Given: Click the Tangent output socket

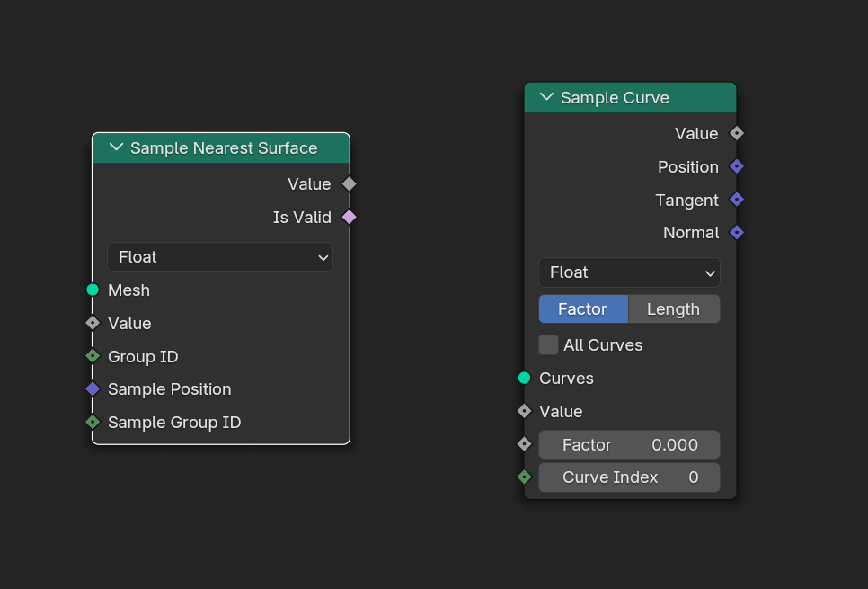Looking at the screenshot, I should pyautogui.click(x=737, y=200).
